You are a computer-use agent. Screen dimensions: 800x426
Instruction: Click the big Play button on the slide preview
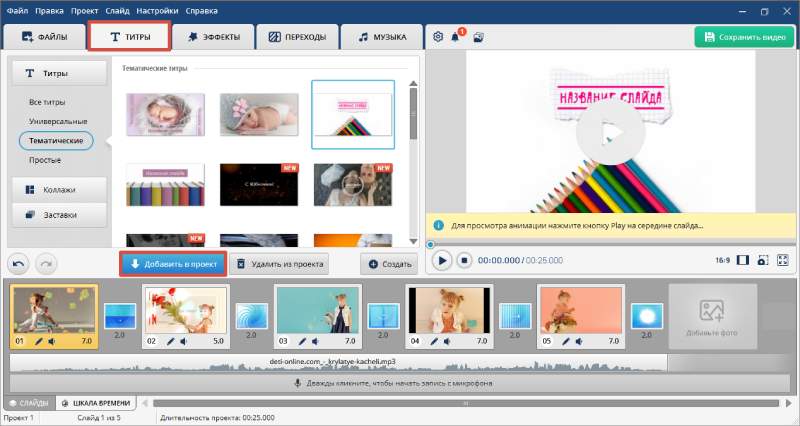pyautogui.click(x=610, y=133)
